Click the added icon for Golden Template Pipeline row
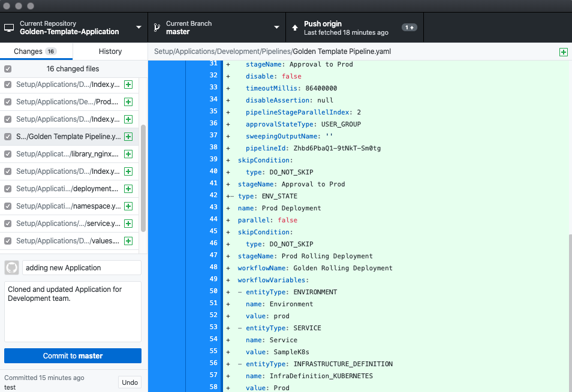 tap(128, 137)
